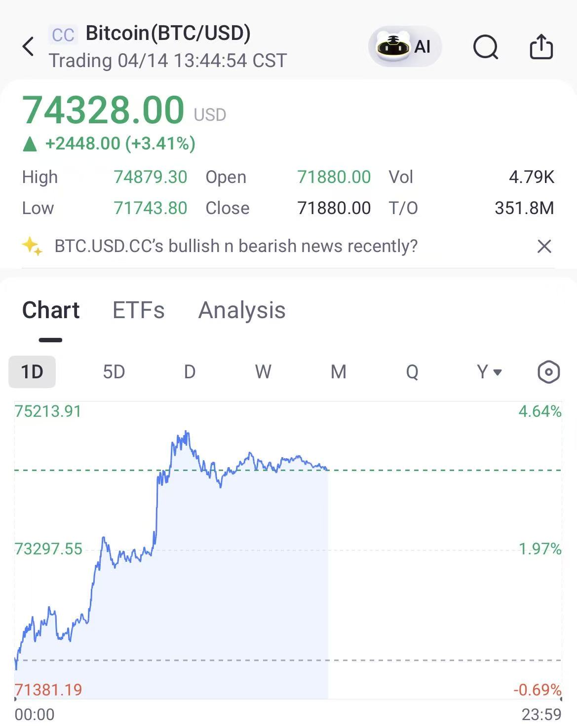Tap the 74328.00 price display
The height and width of the screenshot is (728, 577).
click(103, 109)
